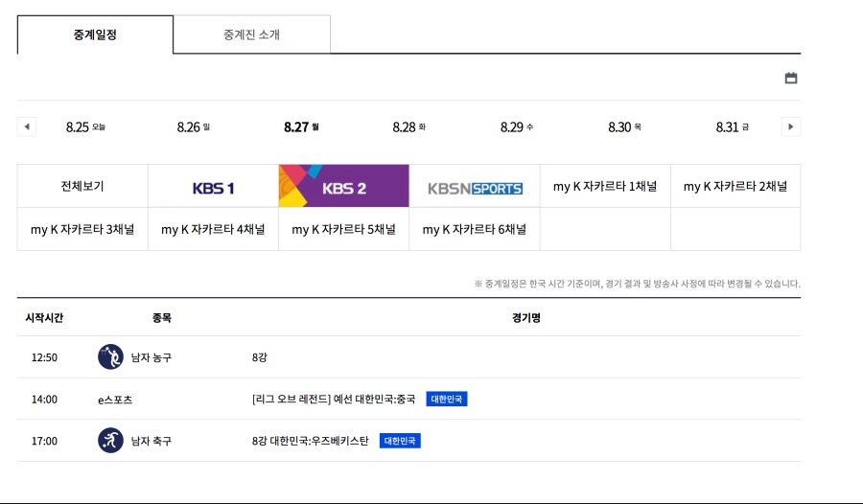Open the 중계진 소개 tab
Image resolution: width=863 pixels, height=504 pixels.
(x=251, y=34)
